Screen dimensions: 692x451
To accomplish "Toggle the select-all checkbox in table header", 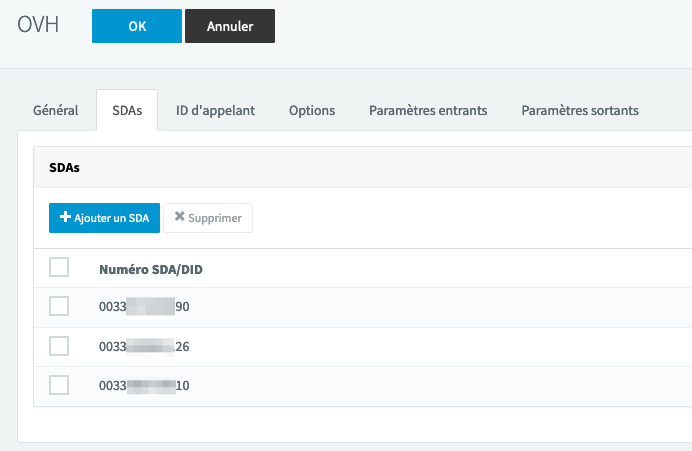I will click(59, 268).
